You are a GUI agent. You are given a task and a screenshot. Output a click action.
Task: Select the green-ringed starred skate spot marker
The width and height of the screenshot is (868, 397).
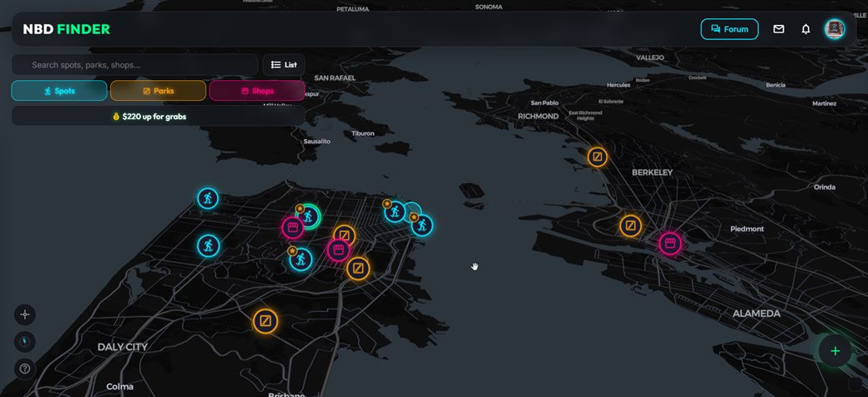[x=308, y=216]
